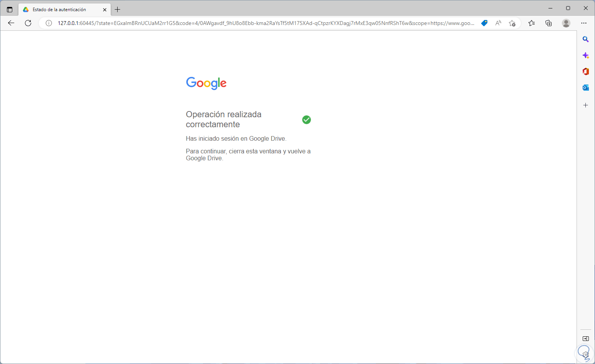
Task: Click the green success checkmark icon
Action: tap(306, 120)
